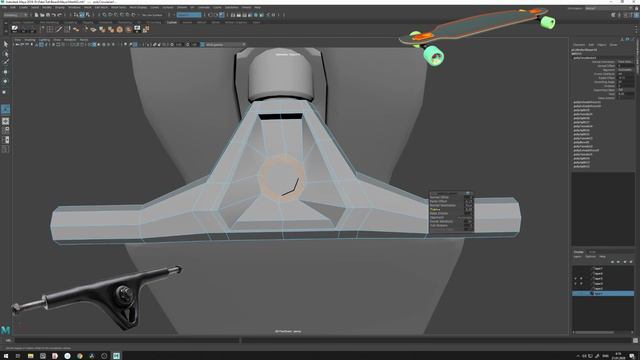Open the Script Editor icon at bottom right
This screenshot has width=640, height=360.
coord(635,340)
